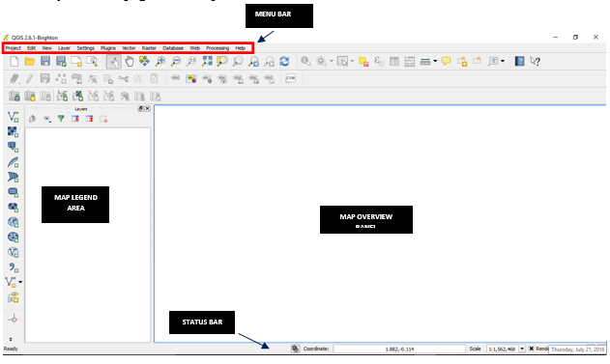Open the Processing menu
Image resolution: width=610 pixels, height=364 pixels.
(x=218, y=48)
